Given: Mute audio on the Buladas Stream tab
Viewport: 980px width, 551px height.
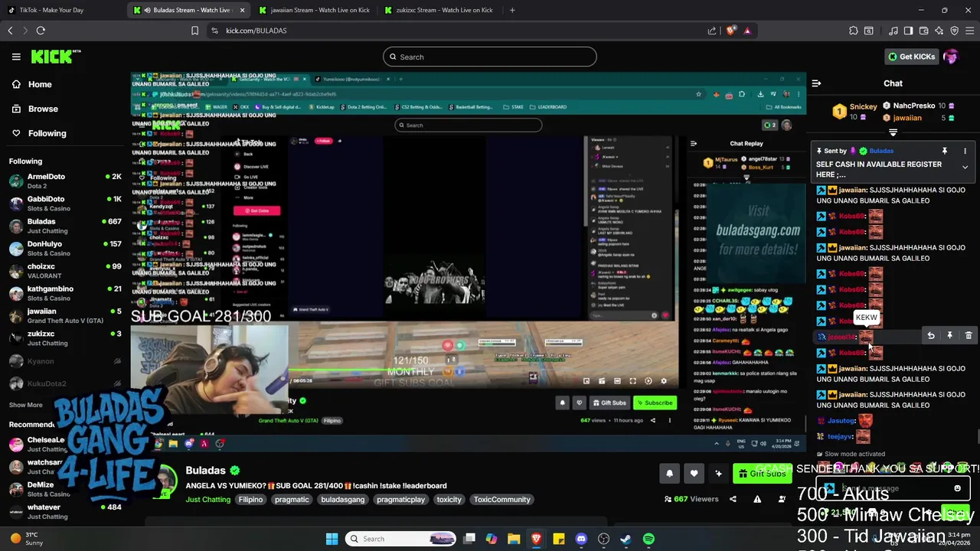Looking at the screenshot, I should [x=146, y=10].
